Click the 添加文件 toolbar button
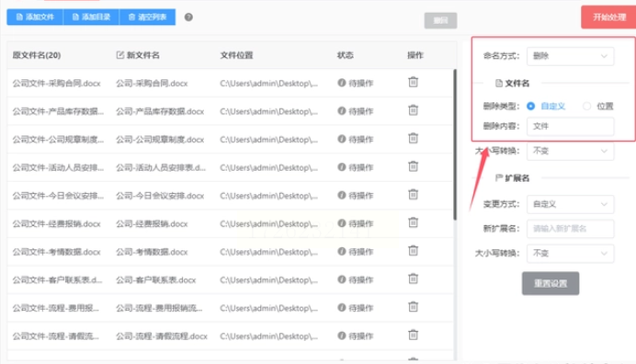This screenshot has width=636, height=364. pyautogui.click(x=35, y=17)
